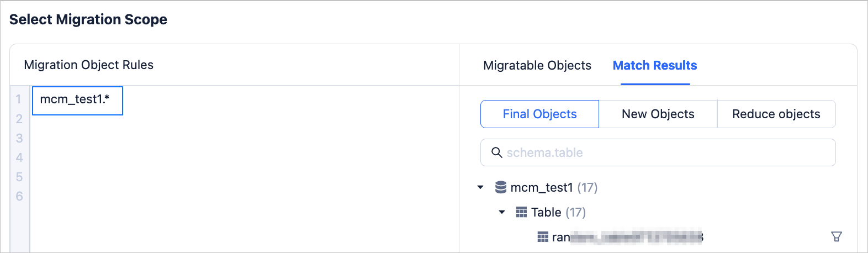The height and width of the screenshot is (253, 868).
Task: Select the Reduce objects view
Action: pos(776,114)
